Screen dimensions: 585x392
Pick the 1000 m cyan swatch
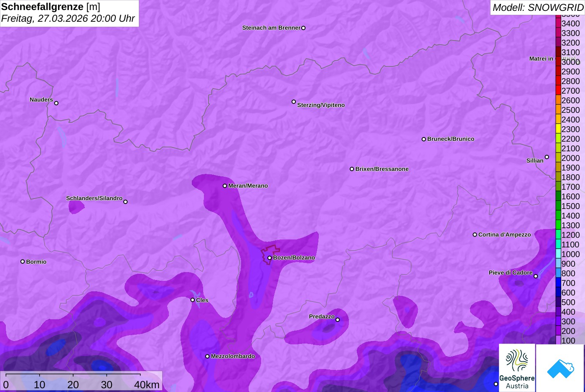coord(558,254)
